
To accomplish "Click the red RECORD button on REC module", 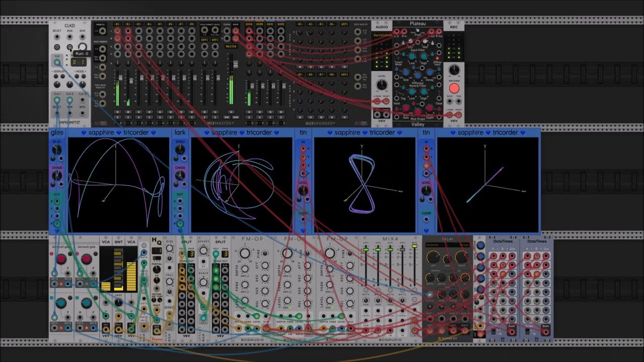I will tap(454, 88).
